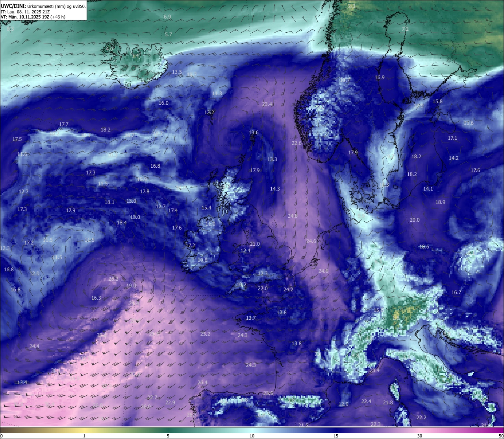This screenshot has width=504, height=439.
Task: Click the 22.0 value over southern England
Action: pyautogui.click(x=263, y=289)
